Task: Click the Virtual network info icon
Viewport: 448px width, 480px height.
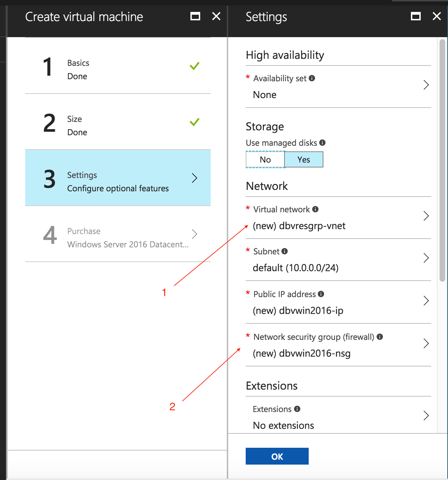Action: tap(315, 209)
